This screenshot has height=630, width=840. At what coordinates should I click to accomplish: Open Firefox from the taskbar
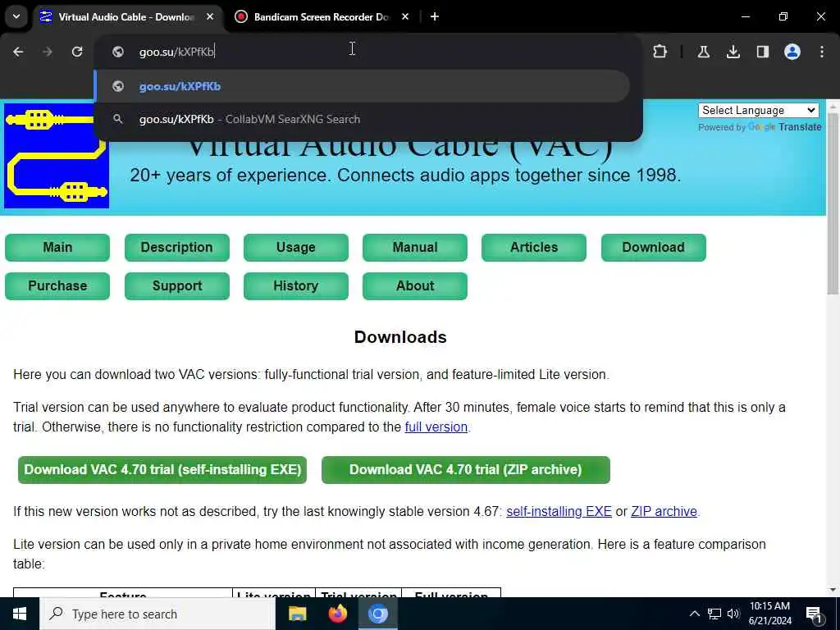[337, 614]
